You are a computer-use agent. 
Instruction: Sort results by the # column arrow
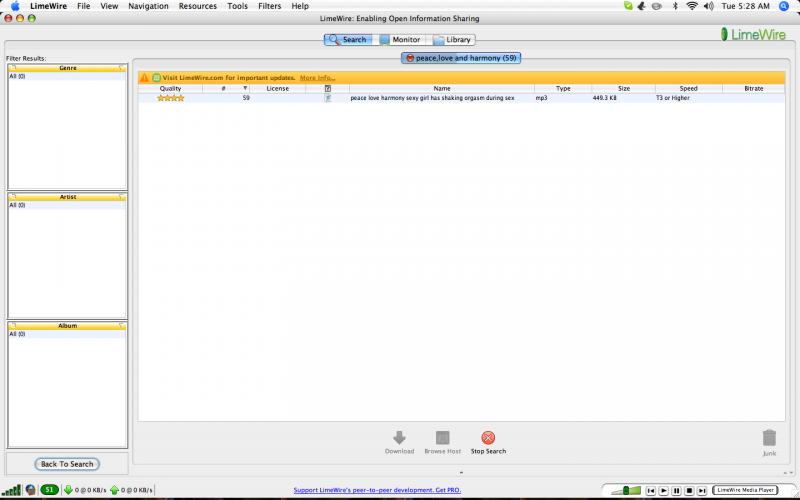coord(245,88)
